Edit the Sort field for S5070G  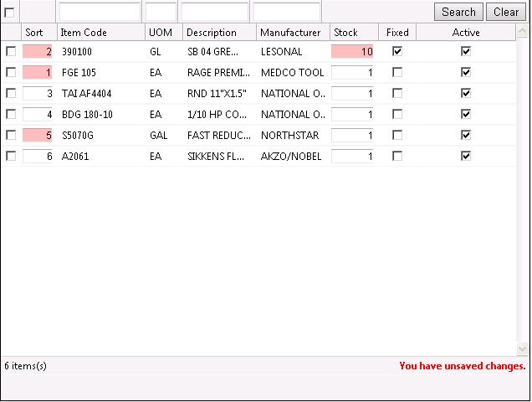click(38, 135)
